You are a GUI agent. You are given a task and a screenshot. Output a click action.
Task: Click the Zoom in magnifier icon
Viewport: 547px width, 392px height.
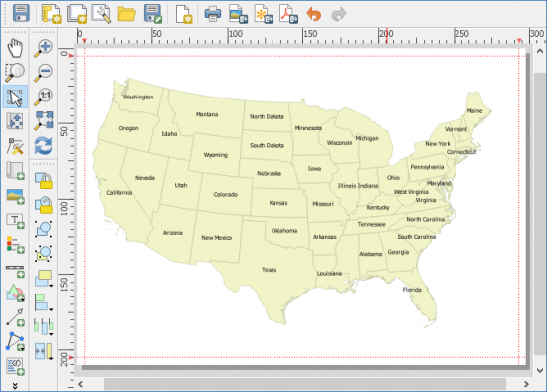pyautogui.click(x=43, y=48)
